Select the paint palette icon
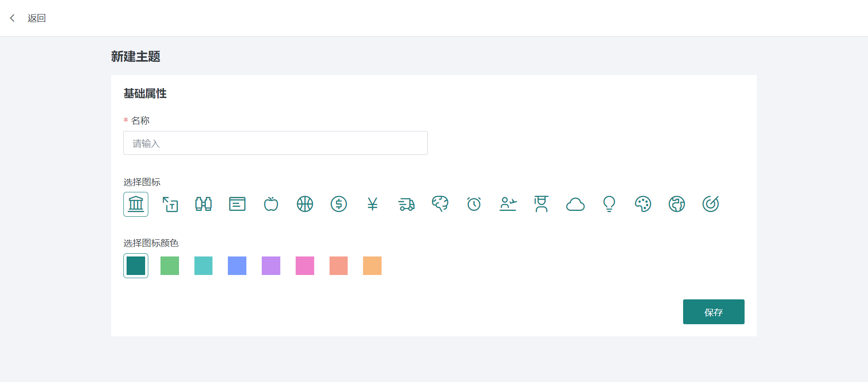868x382 pixels. click(643, 204)
